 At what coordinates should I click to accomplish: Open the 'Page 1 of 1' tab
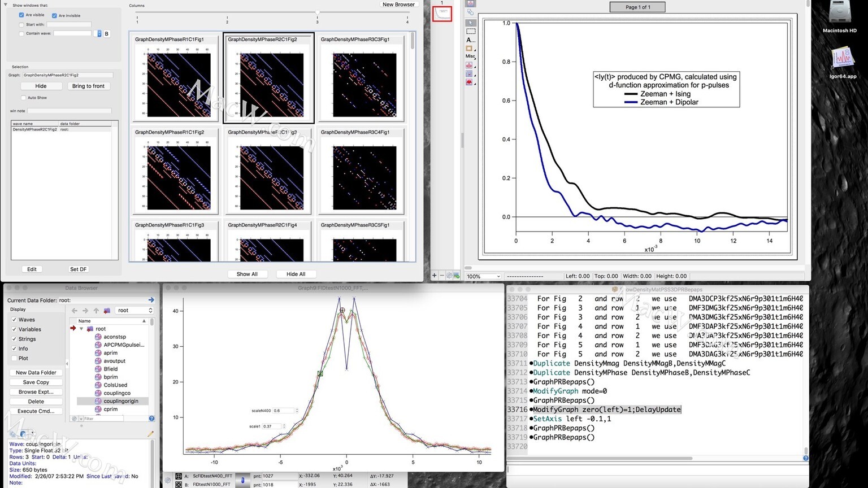tap(637, 7)
